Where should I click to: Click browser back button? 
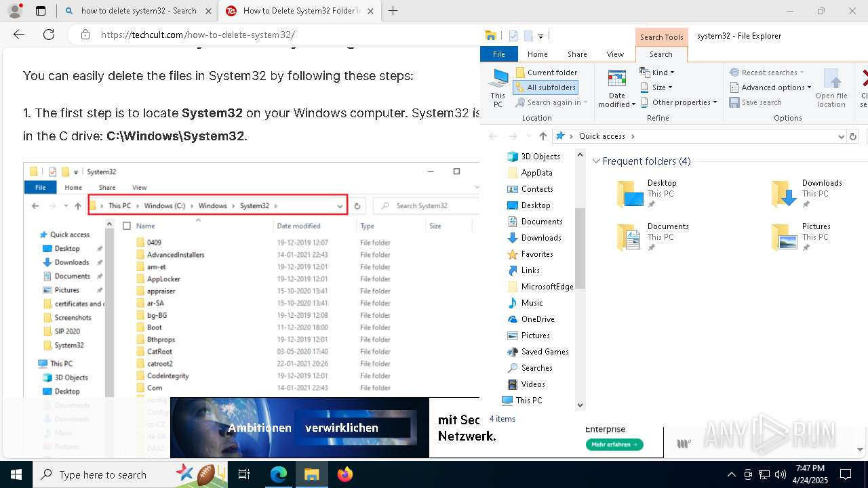click(x=18, y=35)
